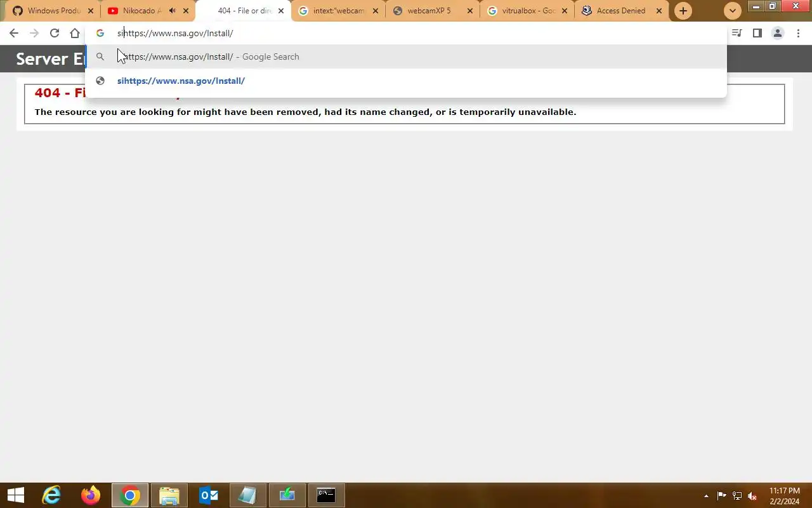Screen dimensions: 812x508
Task: Switch to the Access Denied tab
Action: click(x=621, y=11)
